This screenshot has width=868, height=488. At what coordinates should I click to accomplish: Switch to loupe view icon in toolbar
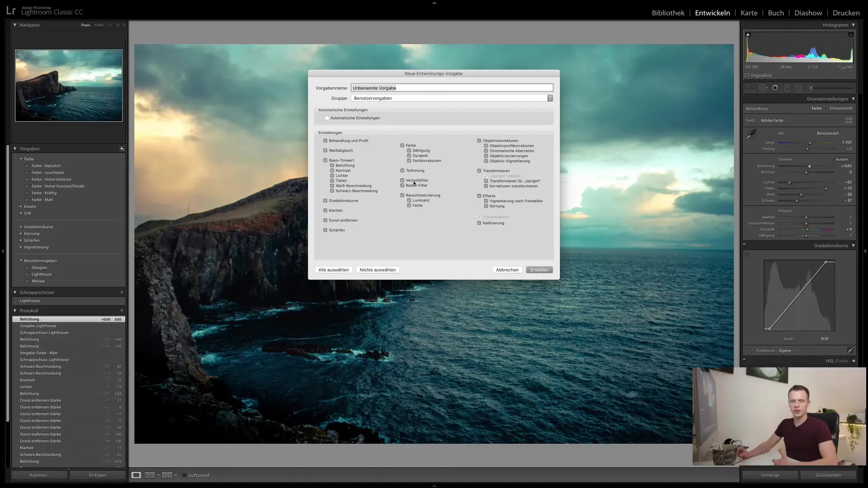(x=136, y=475)
